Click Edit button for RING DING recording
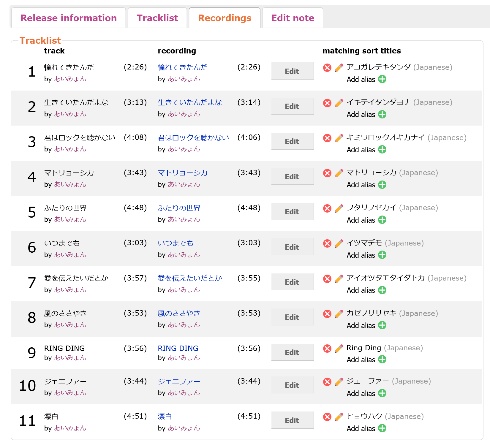The height and width of the screenshot is (448, 490). pos(292,352)
